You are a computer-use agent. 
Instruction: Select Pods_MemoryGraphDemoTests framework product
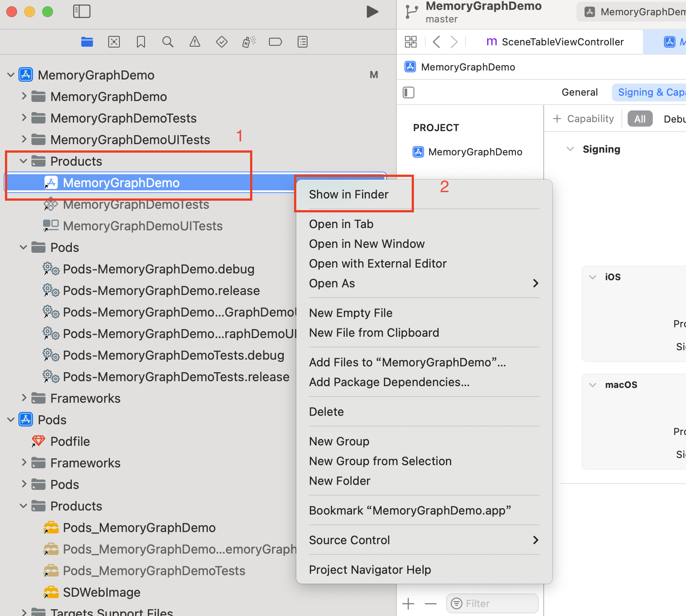click(x=154, y=571)
